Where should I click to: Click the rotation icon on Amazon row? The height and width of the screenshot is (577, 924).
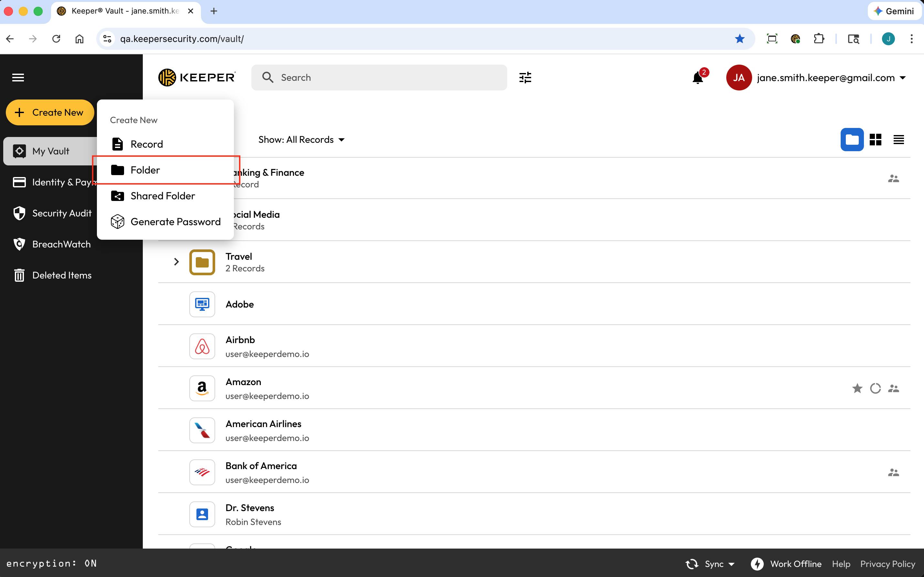tap(875, 388)
